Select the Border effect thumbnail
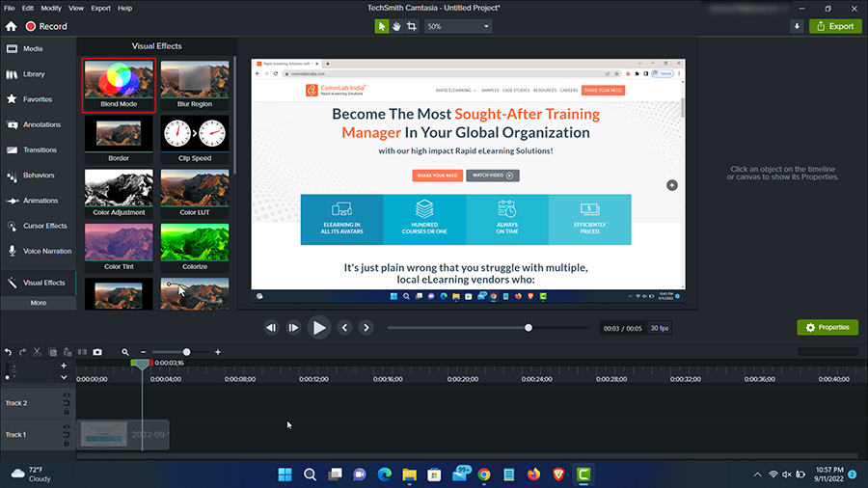 [x=119, y=140]
